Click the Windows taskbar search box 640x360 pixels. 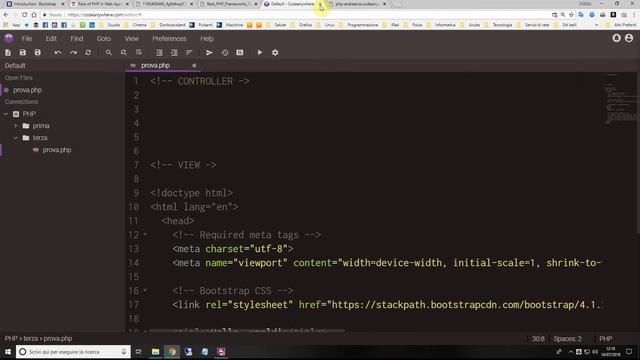point(73,352)
